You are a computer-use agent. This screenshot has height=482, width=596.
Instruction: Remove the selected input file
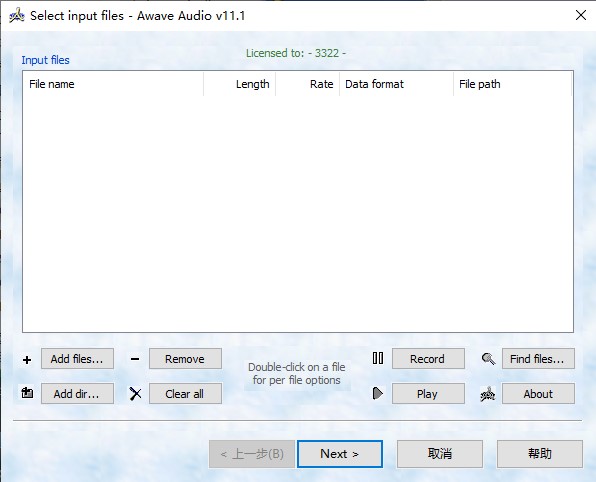[x=185, y=358]
